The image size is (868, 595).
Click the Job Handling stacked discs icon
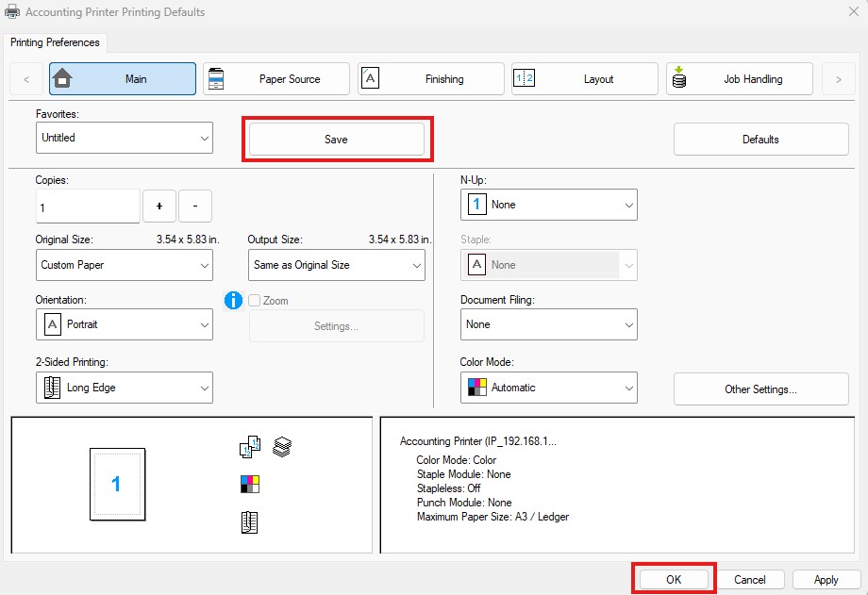coord(679,78)
